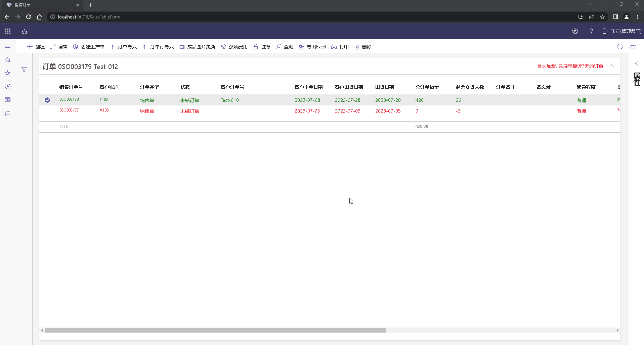644x345 pixels.
Task: Click the refresh icon in toolbar
Action: click(619, 47)
